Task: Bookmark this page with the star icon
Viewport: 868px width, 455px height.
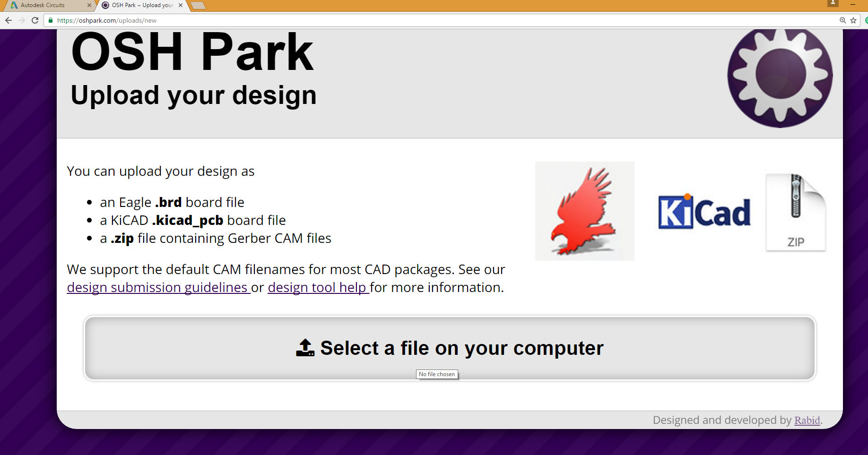Action: tap(853, 20)
